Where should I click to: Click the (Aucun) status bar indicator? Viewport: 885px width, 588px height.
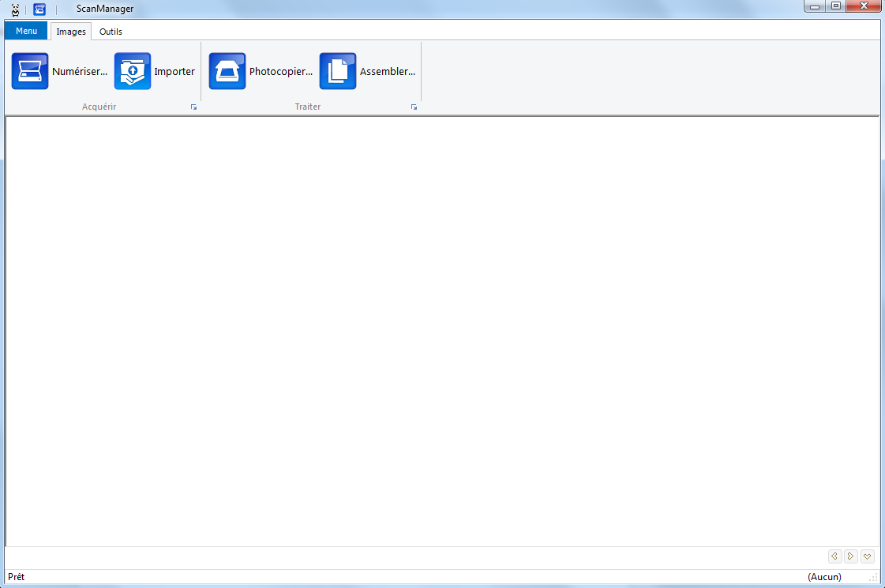tap(824, 577)
